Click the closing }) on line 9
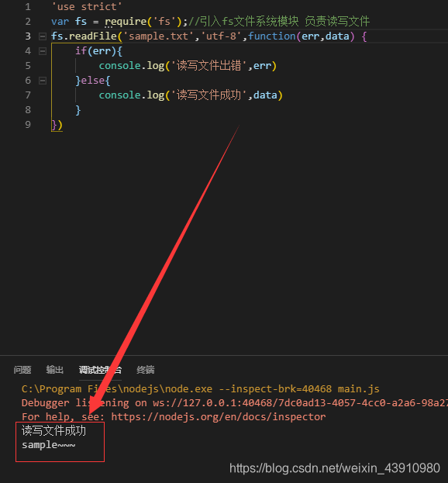 pyautogui.click(x=57, y=125)
